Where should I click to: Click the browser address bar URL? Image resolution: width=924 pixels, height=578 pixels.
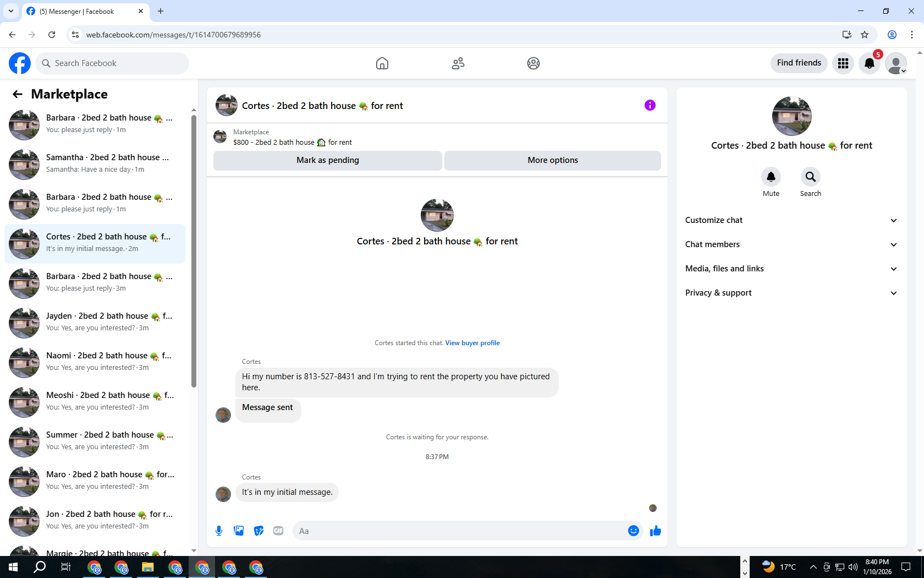pos(173,35)
